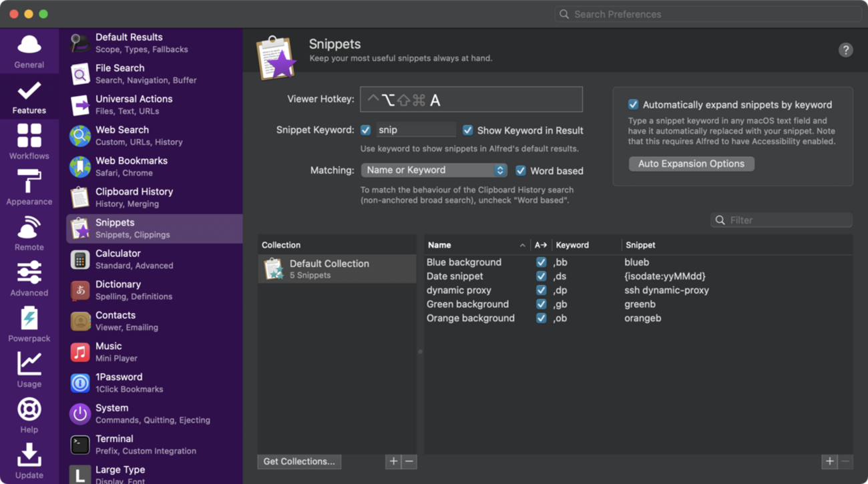The height and width of the screenshot is (484, 868).
Task: Click the help question mark icon
Action: pyautogui.click(x=845, y=50)
